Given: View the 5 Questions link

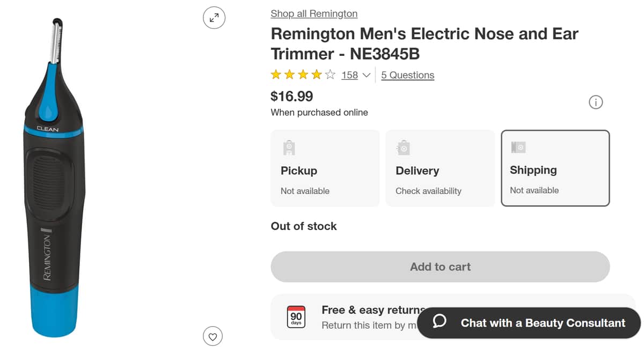Looking at the screenshot, I should point(407,75).
